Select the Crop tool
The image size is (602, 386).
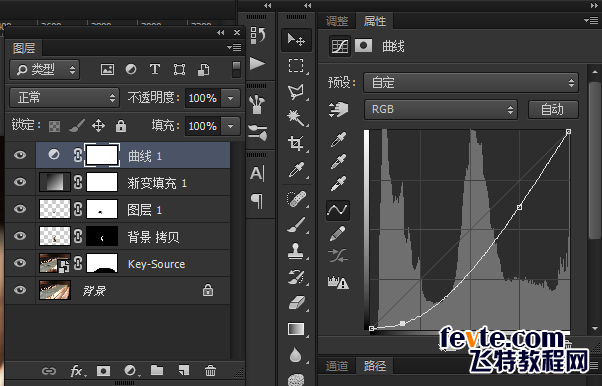[x=296, y=143]
